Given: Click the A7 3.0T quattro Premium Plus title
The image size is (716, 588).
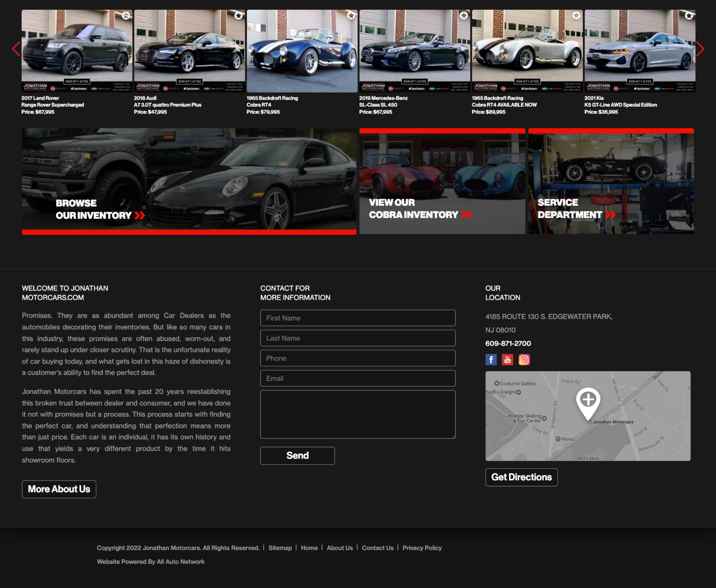Looking at the screenshot, I should 168,105.
